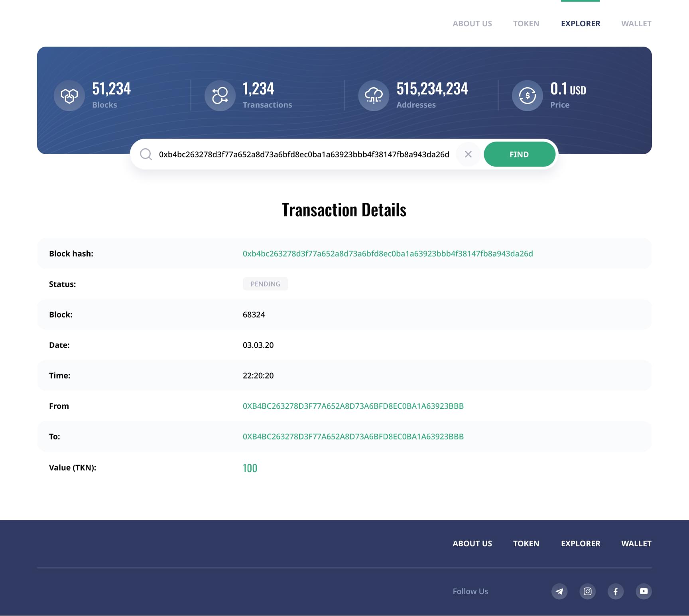Viewport: 689px width, 616px height.
Task: Open About Us in top navigation
Action: (472, 24)
